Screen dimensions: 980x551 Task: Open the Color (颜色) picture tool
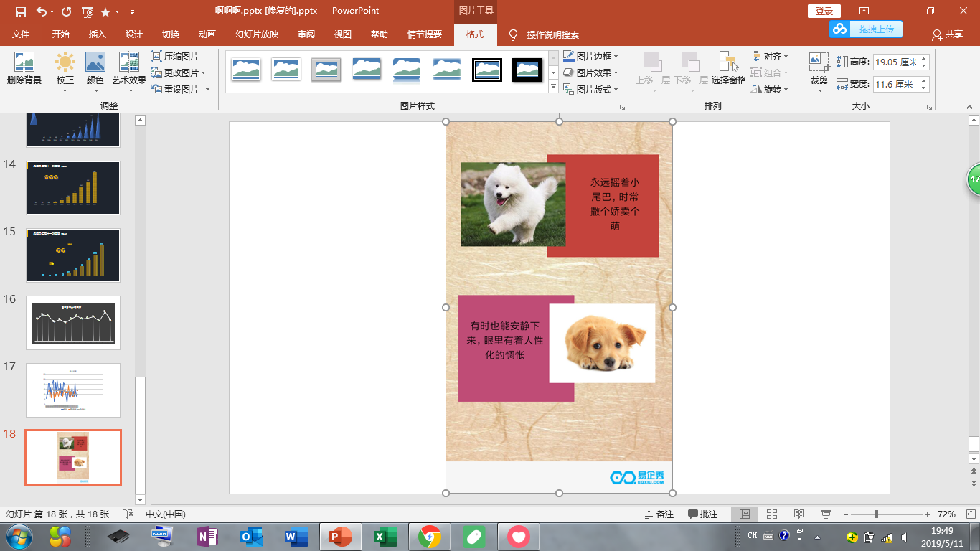pyautogui.click(x=95, y=69)
